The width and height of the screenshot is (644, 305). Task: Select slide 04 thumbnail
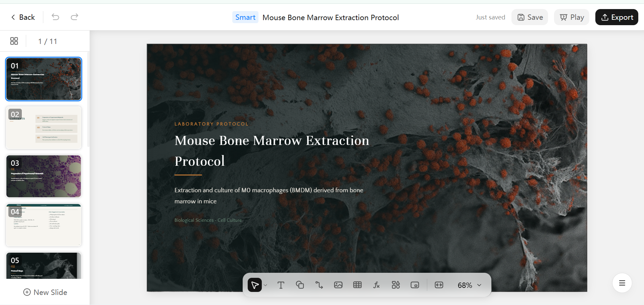(x=44, y=225)
